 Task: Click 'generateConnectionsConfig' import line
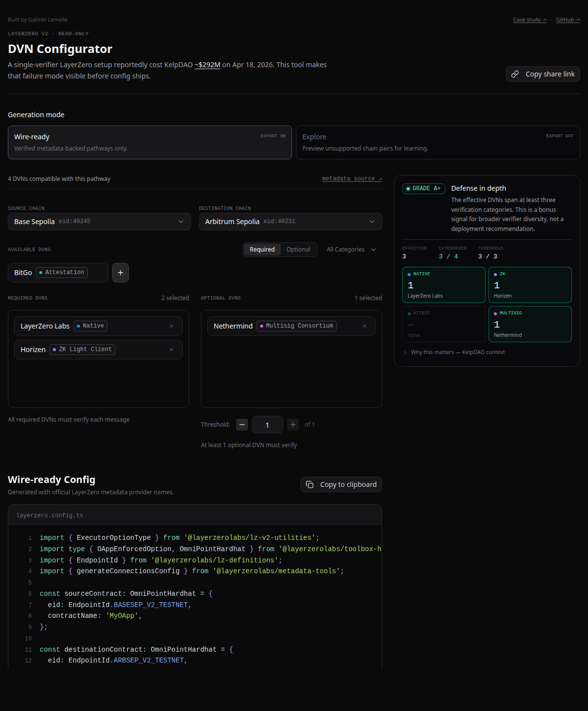(x=192, y=571)
